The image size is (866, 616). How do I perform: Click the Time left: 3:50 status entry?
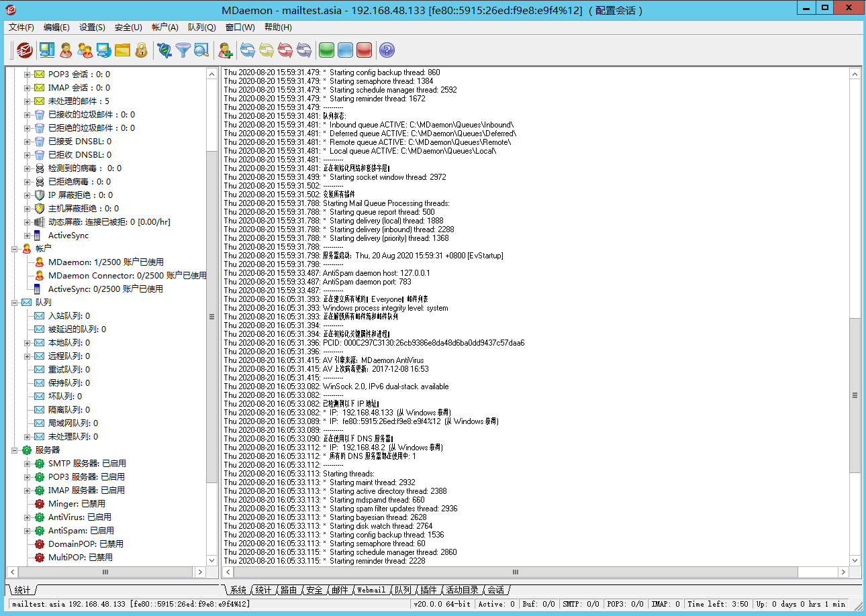[718, 604]
